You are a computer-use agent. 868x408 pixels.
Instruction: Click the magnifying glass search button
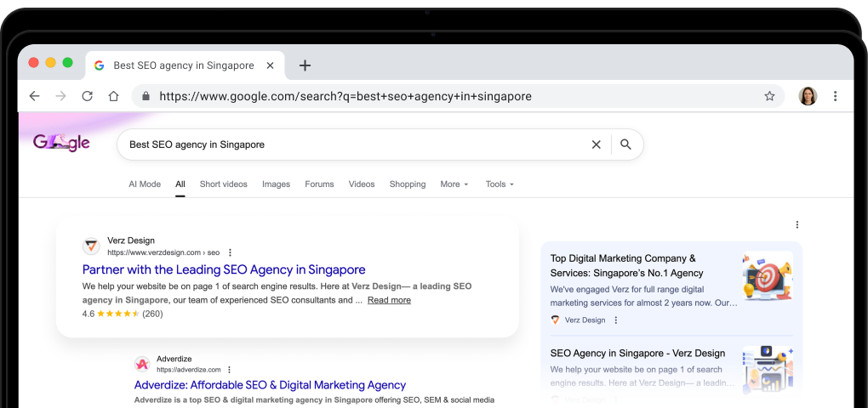click(625, 144)
